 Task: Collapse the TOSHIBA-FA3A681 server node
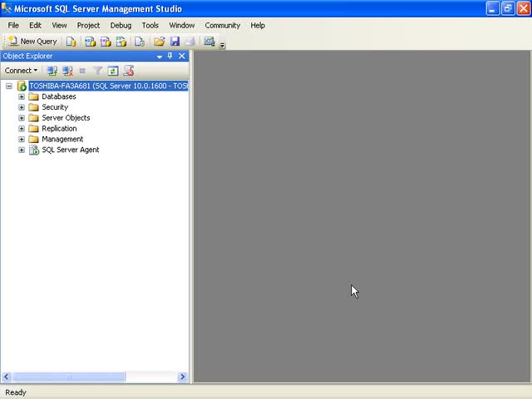(9, 86)
